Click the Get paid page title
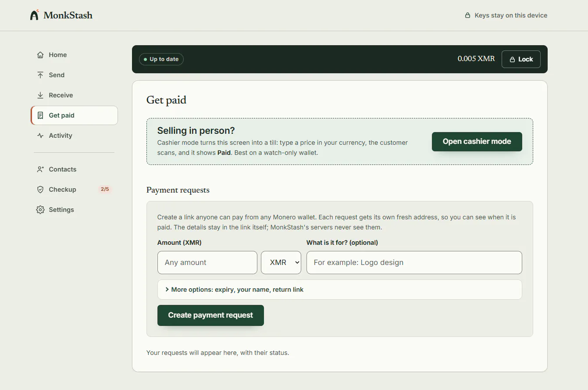The width and height of the screenshot is (588, 390). 166,100
